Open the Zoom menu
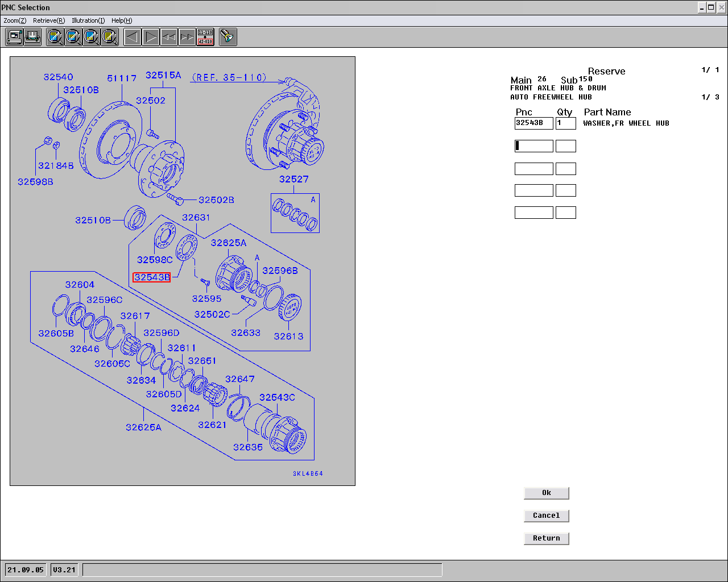Screen dimensions: 728x582 15,20
